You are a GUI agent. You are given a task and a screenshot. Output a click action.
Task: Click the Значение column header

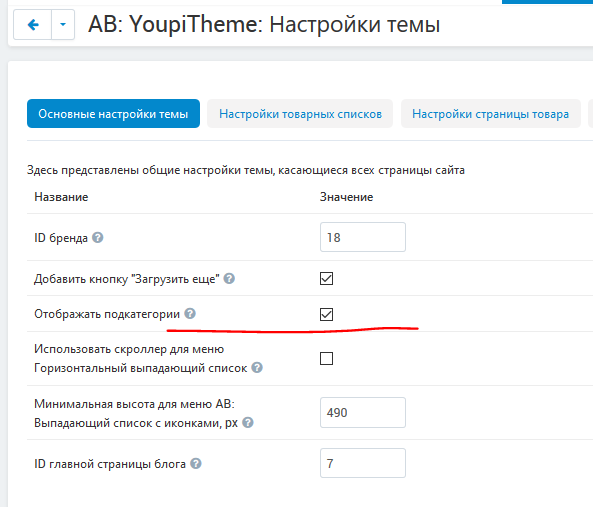[x=346, y=197]
